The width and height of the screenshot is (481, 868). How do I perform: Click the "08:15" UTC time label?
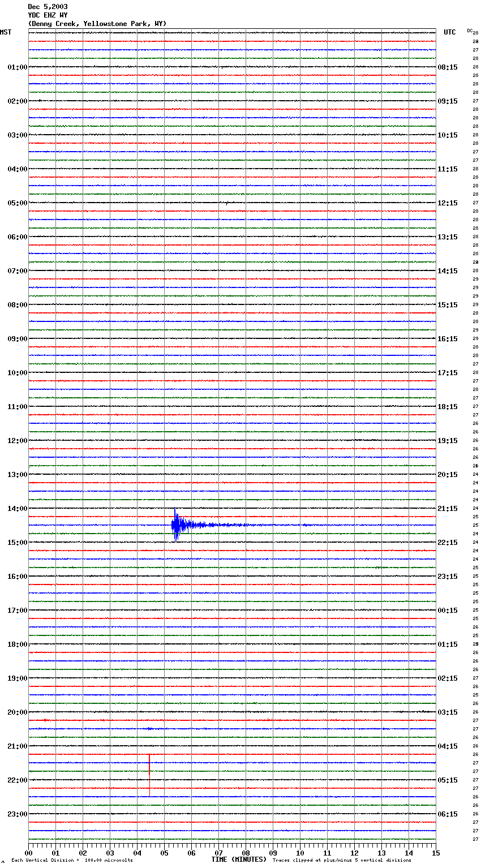448,67
